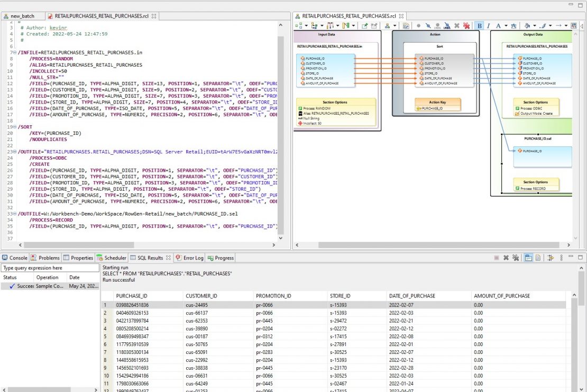Click the red delete X icon in diagram toolbar

coord(466,25)
